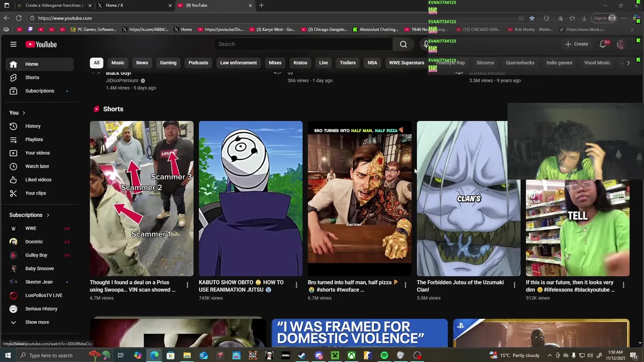Open options for the lifelessons short
Image resolution: width=644 pixels, height=362 pixels.
[x=623, y=285]
